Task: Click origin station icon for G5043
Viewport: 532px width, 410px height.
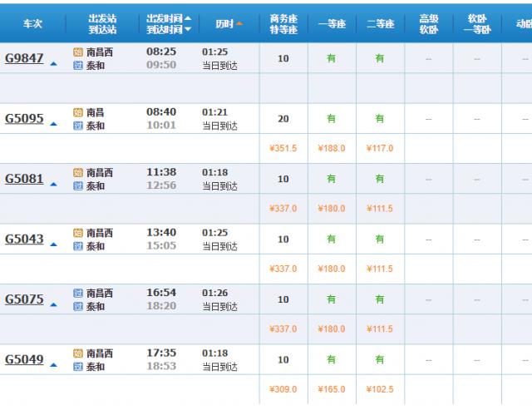Action: (78, 233)
